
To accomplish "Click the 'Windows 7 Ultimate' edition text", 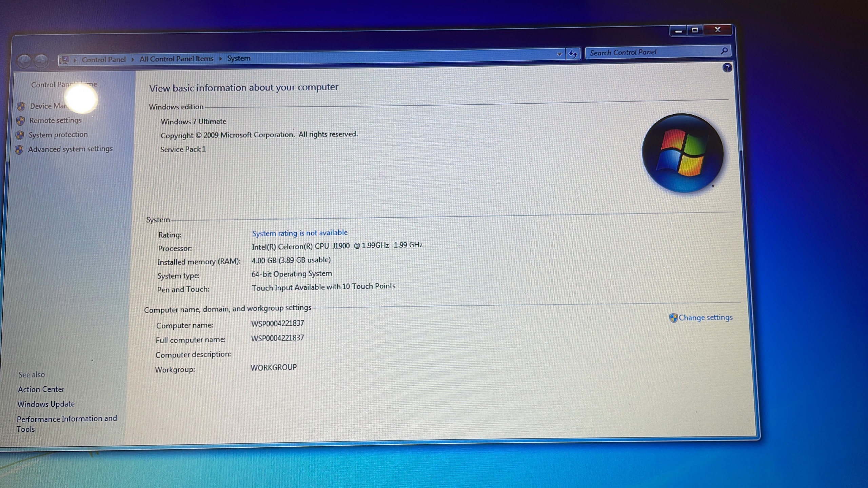I will coord(193,121).
